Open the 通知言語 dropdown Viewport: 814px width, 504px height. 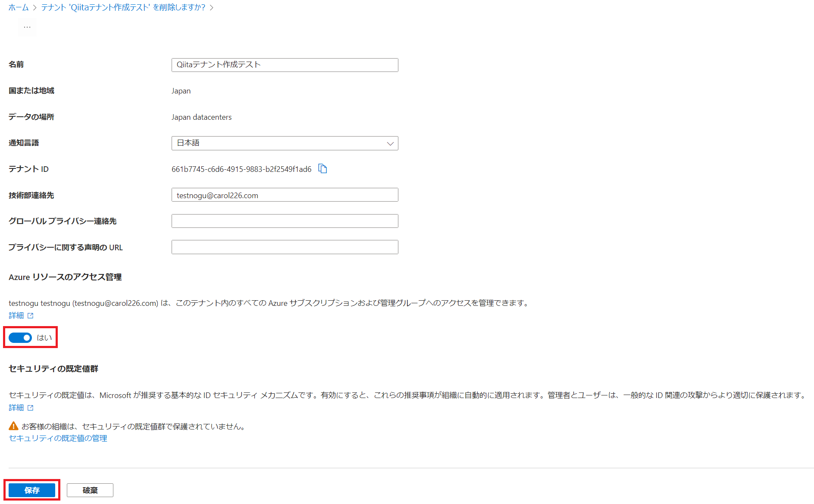tap(285, 143)
